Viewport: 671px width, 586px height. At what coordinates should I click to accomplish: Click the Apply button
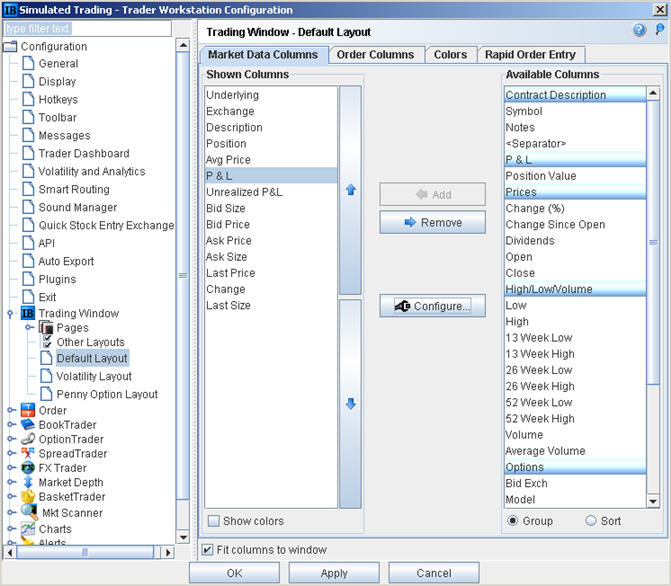pyautogui.click(x=334, y=573)
